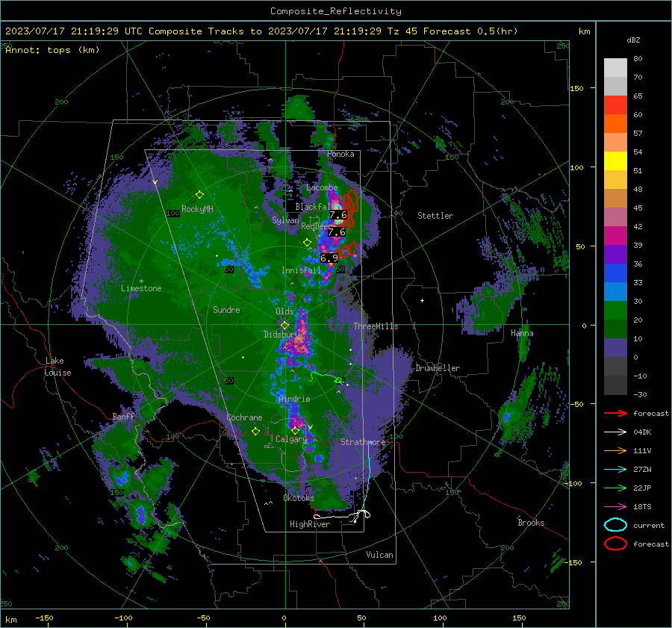Select the magenta 39–42 dBZ swatch
672x628 pixels.
[615, 236]
